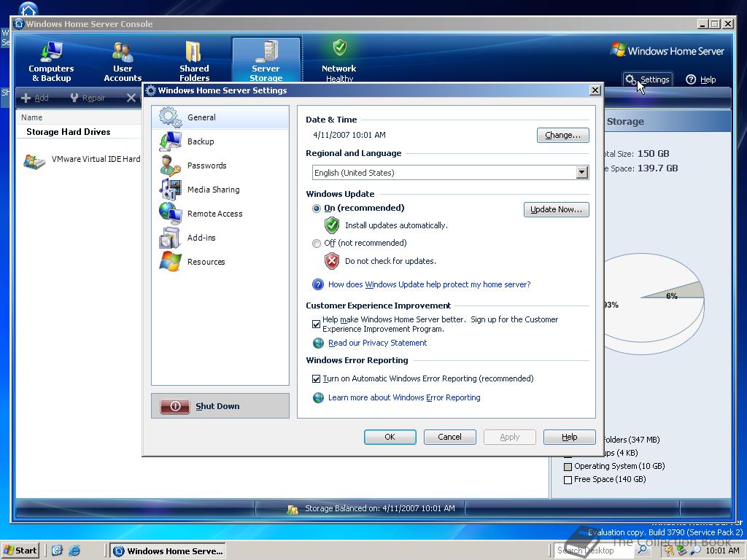Click the Search Desktop input field
This screenshot has height=560, width=747.
tap(595, 551)
